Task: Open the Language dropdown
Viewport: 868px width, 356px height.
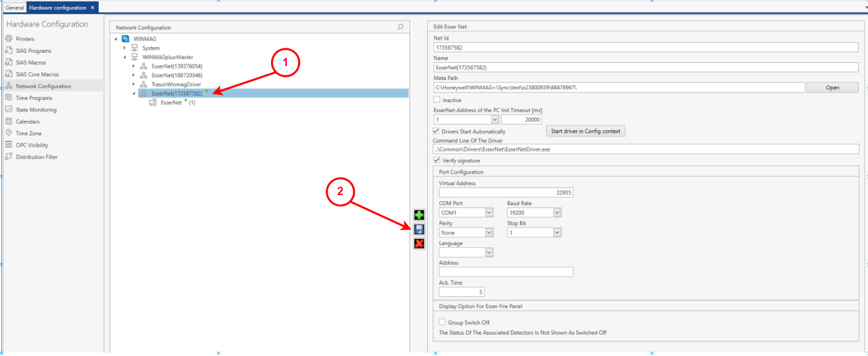Action: click(489, 252)
